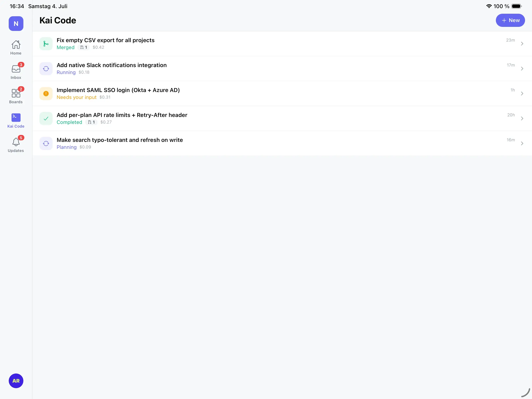Viewport: 532px width, 399px height.
Task: Click the 'Merged' status label
Action: tap(66, 47)
